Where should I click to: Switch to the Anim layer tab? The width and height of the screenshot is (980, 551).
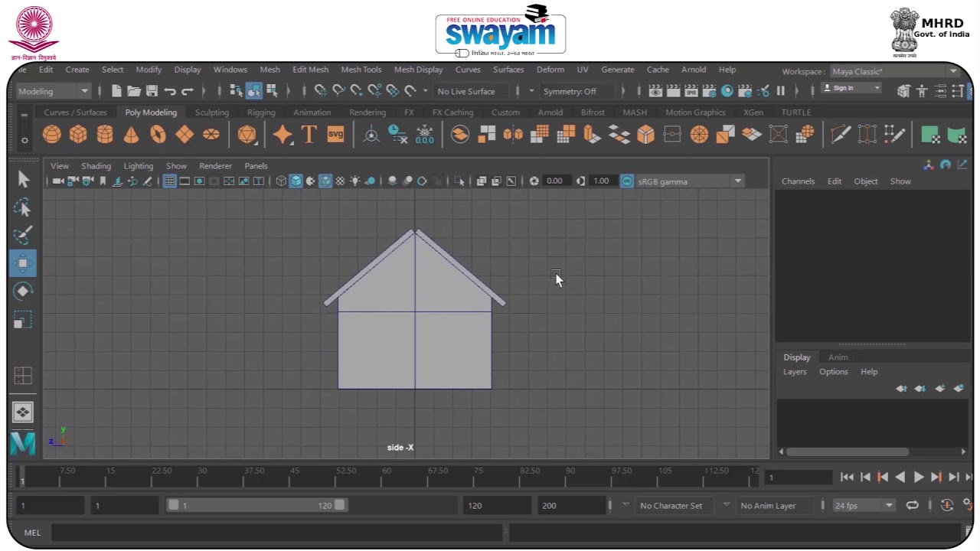pyautogui.click(x=838, y=357)
